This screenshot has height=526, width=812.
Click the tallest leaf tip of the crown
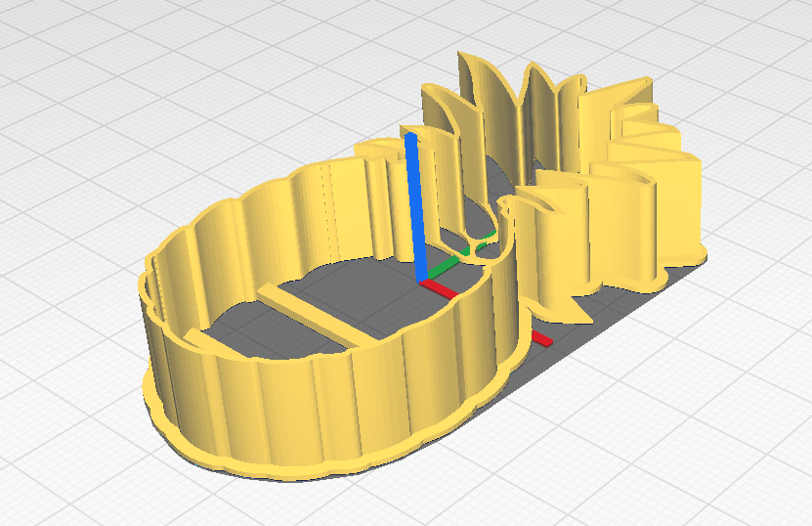467,61
